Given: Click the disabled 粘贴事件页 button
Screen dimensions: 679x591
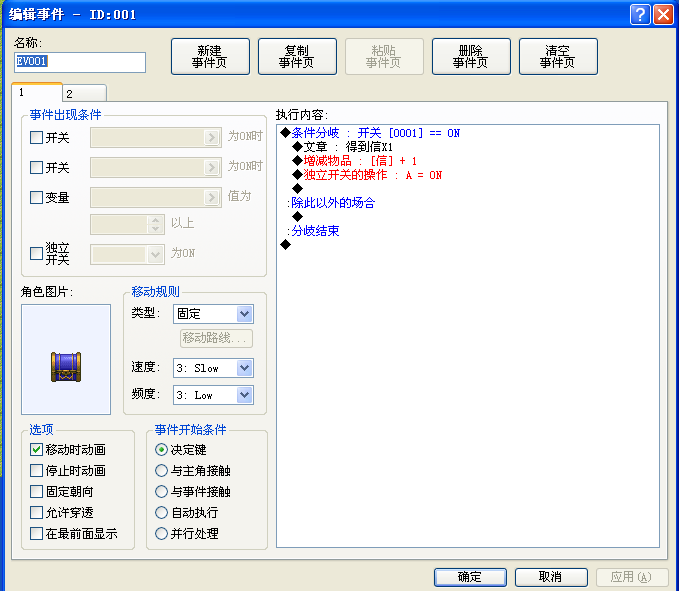Looking at the screenshot, I should click(384, 56).
